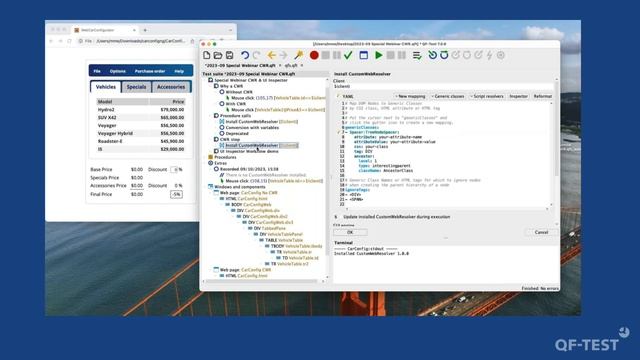This screenshot has height=360, width=640.
Task: Pause recording with the first pause icon
Action: [x=337, y=55]
